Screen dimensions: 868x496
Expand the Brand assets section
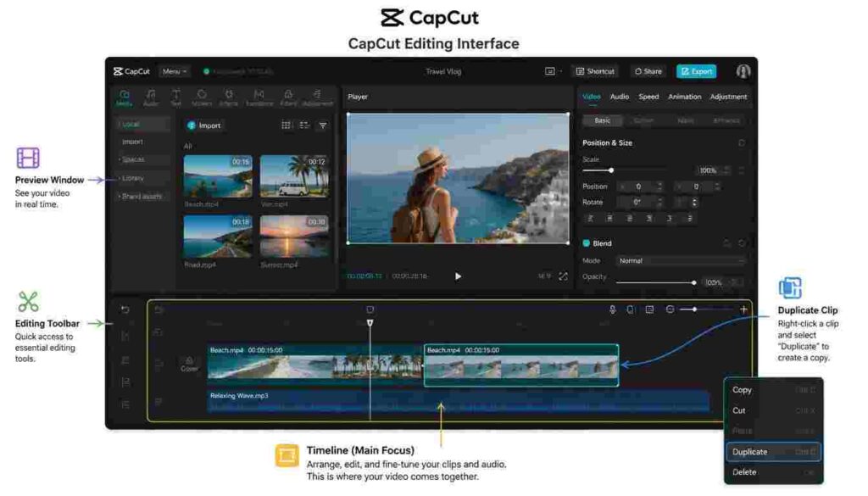(142, 197)
